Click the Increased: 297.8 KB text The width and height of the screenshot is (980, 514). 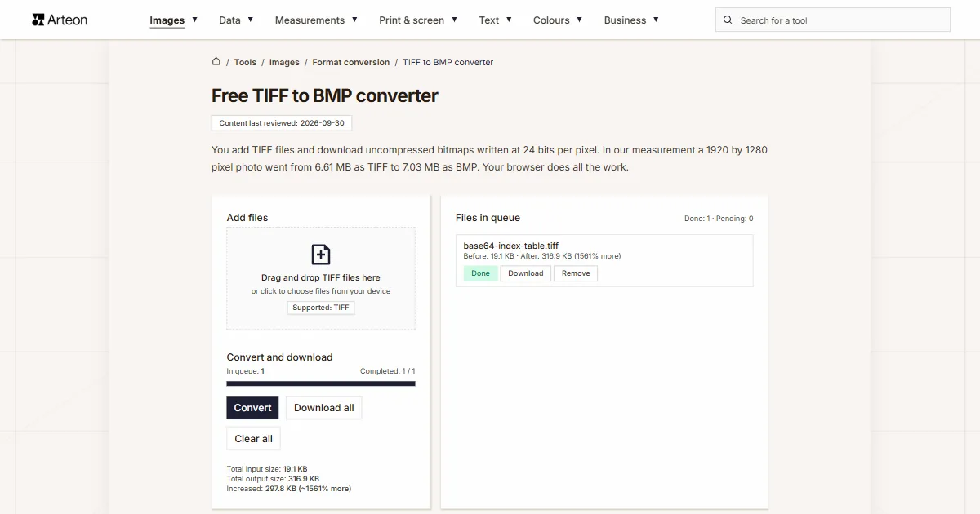[289, 489]
